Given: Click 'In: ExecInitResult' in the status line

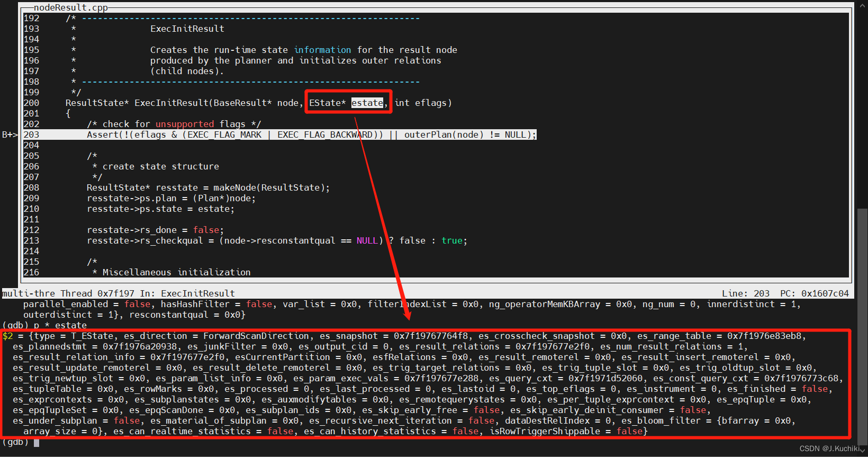Looking at the screenshot, I should [x=187, y=293].
